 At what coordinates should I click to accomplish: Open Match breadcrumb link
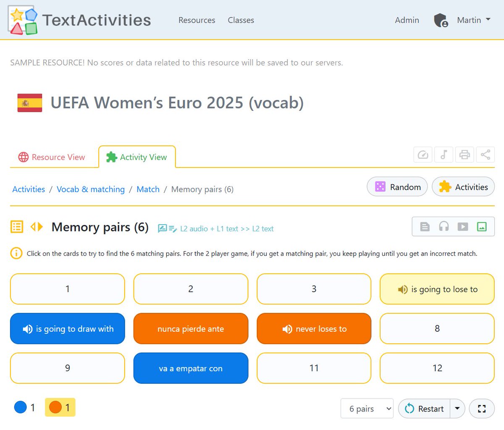point(148,189)
